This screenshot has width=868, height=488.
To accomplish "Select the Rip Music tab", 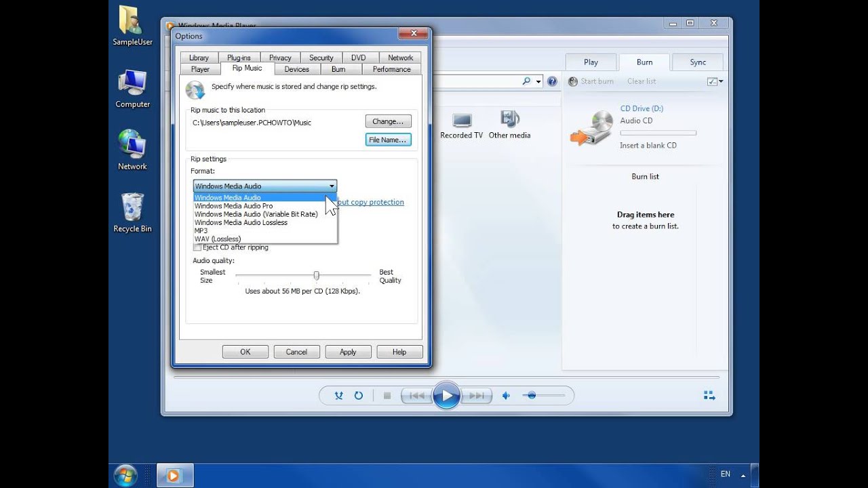I will click(x=247, y=68).
